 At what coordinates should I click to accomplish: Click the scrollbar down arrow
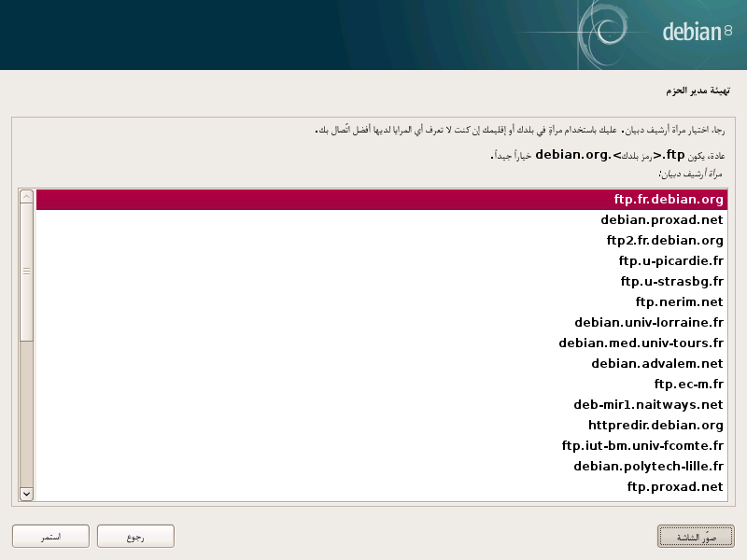[26, 493]
